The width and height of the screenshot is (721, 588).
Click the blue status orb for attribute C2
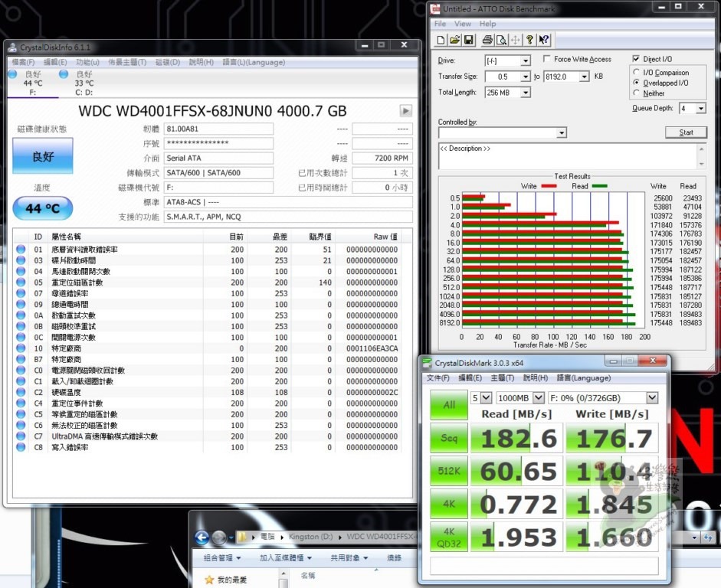pyautogui.click(x=21, y=392)
